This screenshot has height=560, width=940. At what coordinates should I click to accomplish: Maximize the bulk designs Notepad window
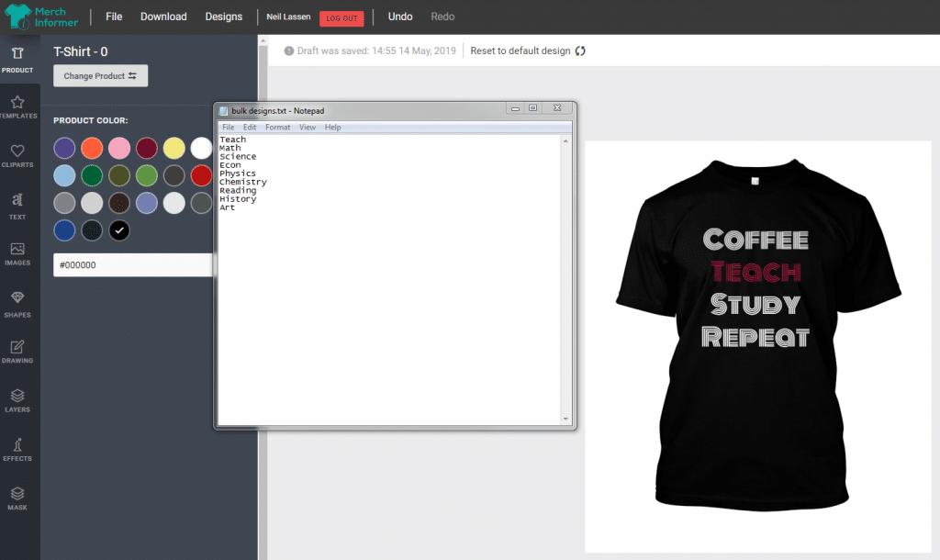click(533, 108)
